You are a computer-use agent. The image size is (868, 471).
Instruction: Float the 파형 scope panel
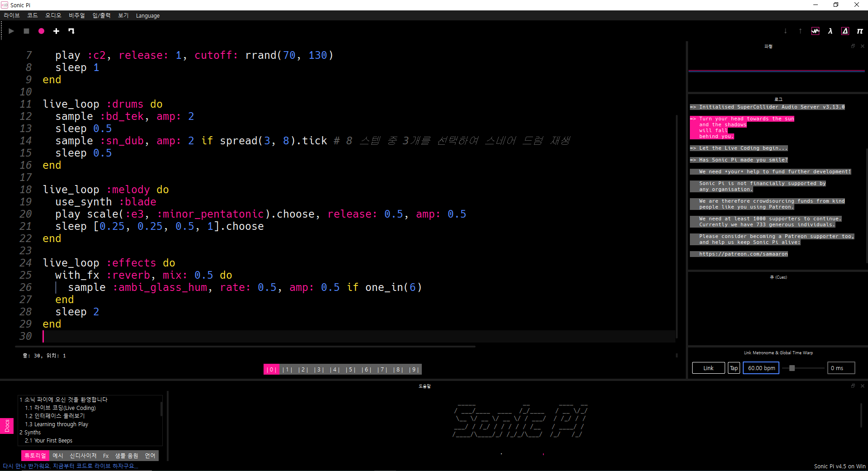853,46
